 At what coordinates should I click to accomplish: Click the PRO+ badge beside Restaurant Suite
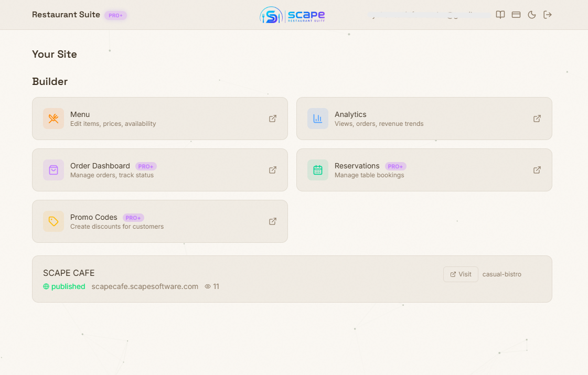pos(115,15)
